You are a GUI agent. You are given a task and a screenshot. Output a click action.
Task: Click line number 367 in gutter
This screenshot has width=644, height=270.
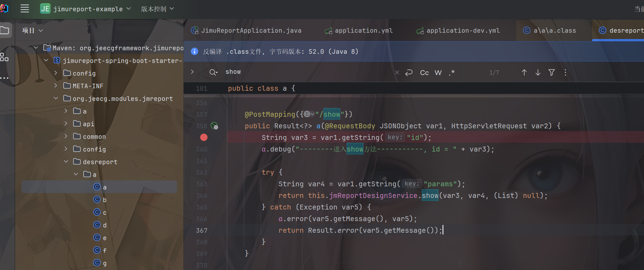click(202, 230)
